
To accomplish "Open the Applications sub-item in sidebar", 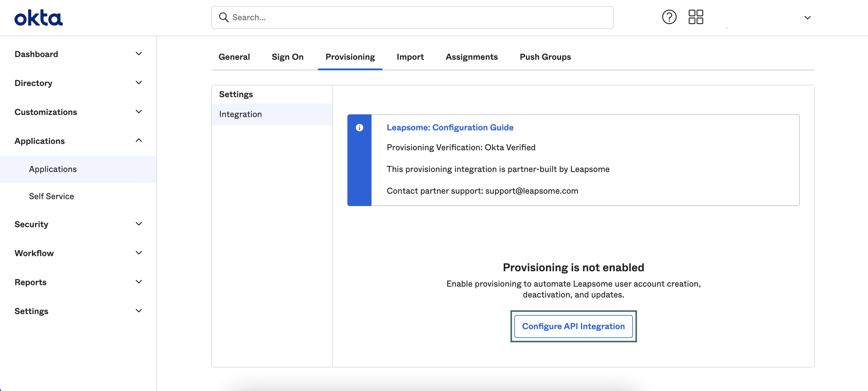I will [x=78, y=169].
